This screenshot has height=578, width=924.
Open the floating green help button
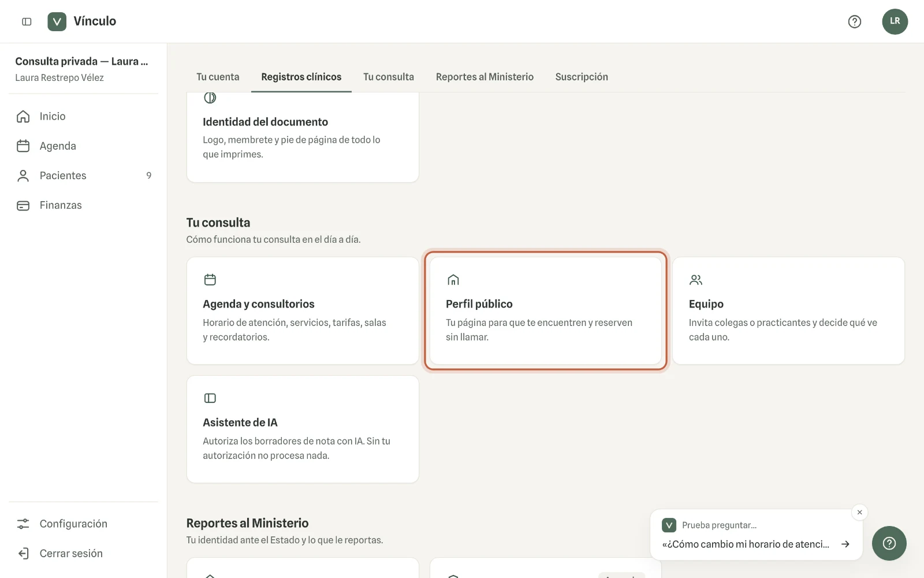(x=889, y=543)
